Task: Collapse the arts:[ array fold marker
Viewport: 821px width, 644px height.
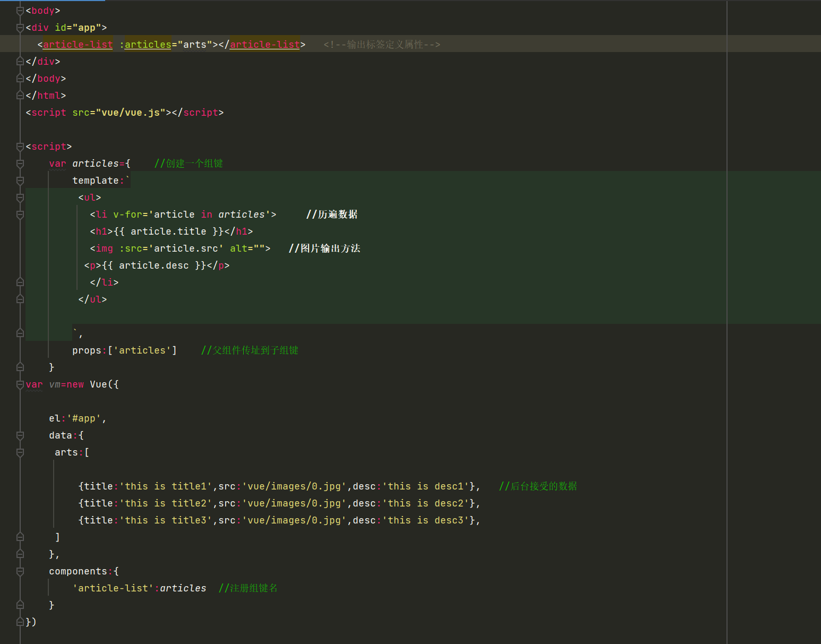Action: pyautogui.click(x=20, y=452)
